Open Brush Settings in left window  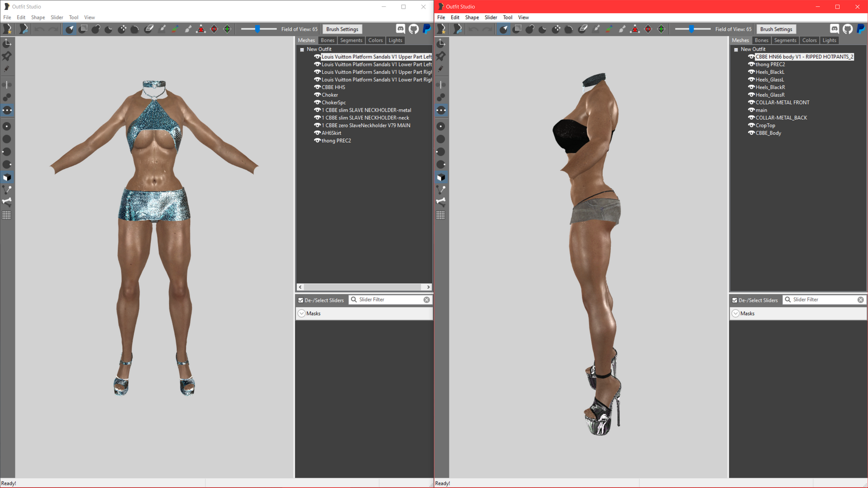point(342,29)
